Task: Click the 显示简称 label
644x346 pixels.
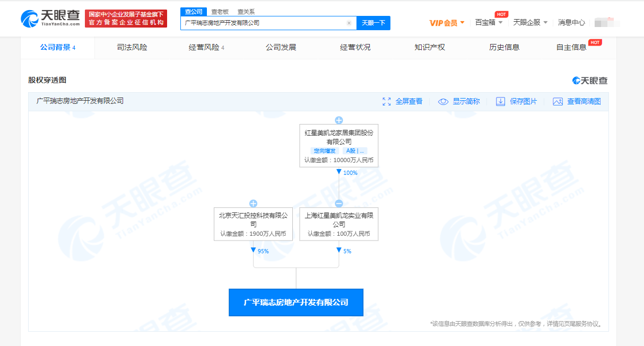Action: 466,101
